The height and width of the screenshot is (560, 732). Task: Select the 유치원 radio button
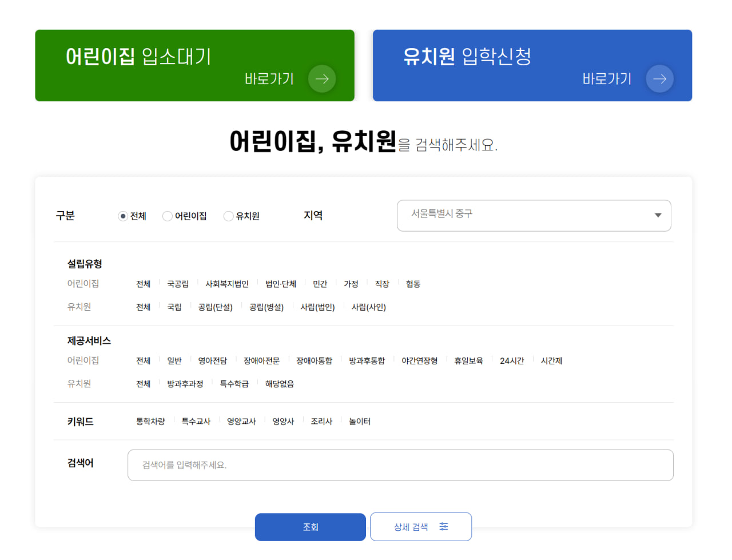tap(228, 216)
